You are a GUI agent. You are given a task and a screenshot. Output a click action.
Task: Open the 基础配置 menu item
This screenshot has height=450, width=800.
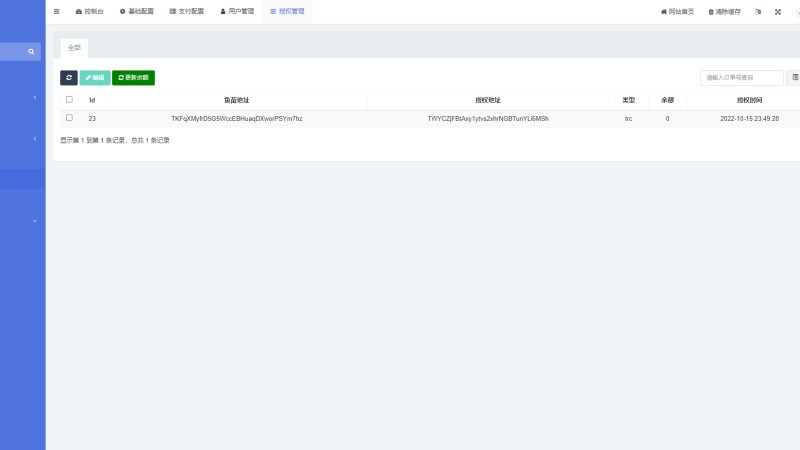pyautogui.click(x=137, y=11)
